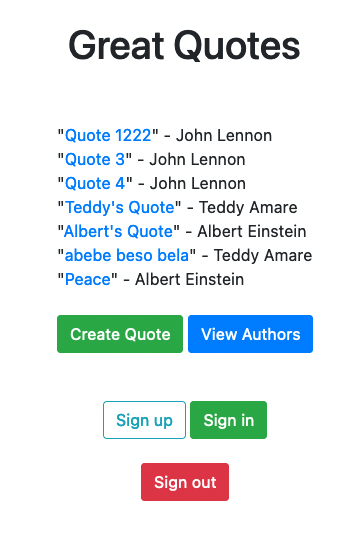Open the Quote 4 link
This screenshot has width=363, height=545.
[95, 184]
